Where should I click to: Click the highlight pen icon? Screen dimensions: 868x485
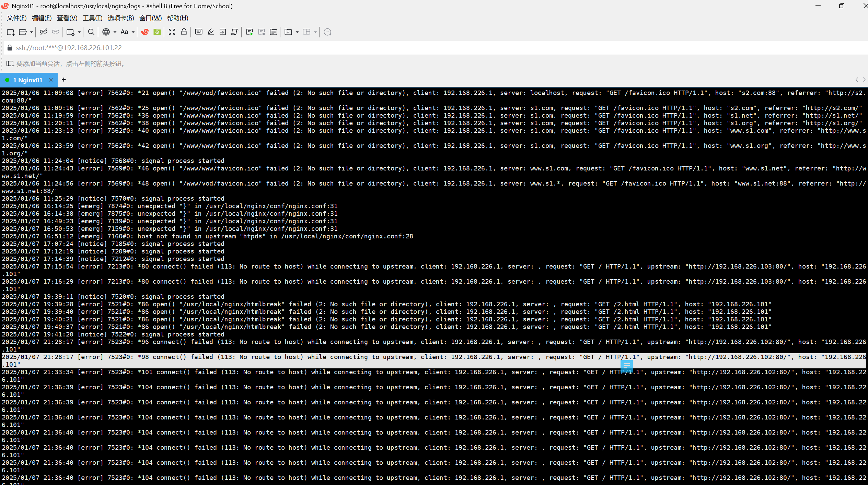211,32
